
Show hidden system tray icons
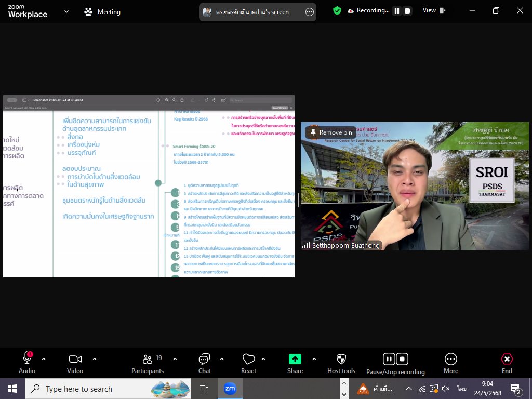point(409,389)
